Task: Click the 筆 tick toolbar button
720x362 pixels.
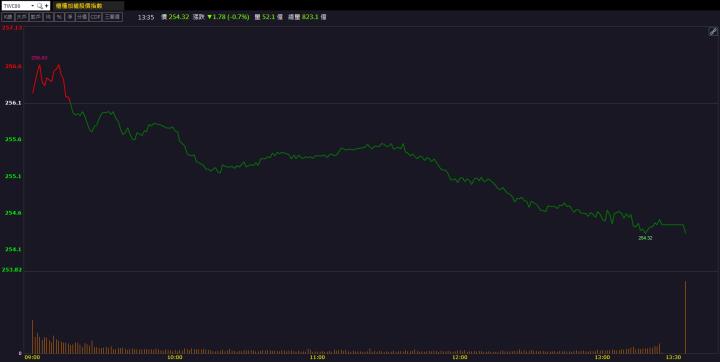Action: 70,17
